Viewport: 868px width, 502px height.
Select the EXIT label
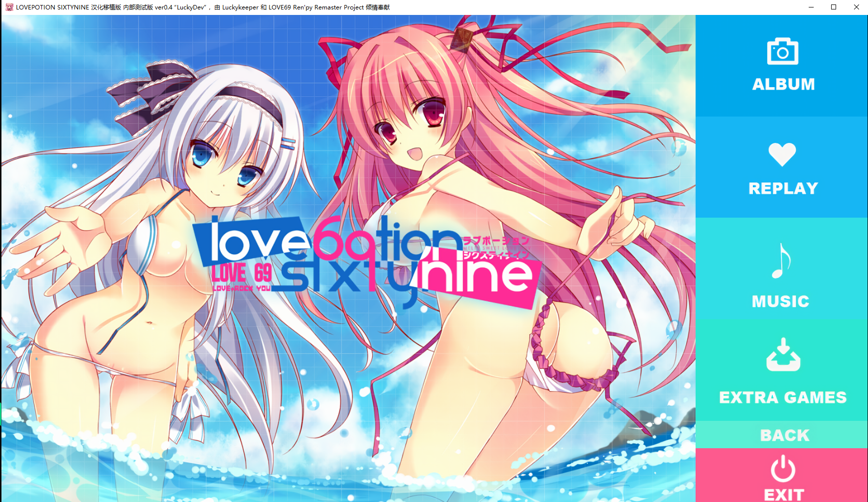pos(784,495)
